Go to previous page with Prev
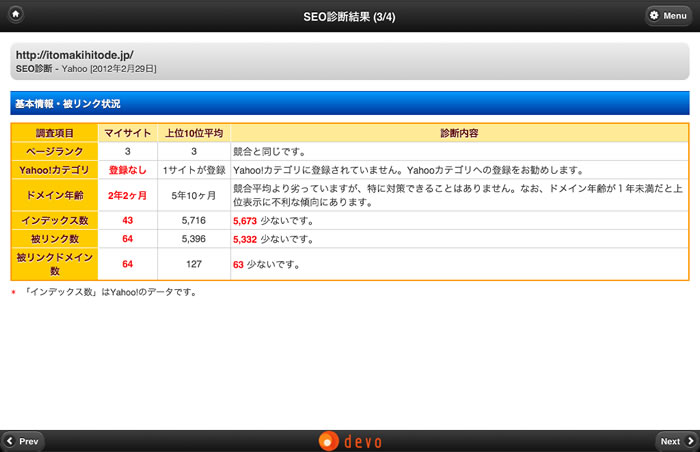The width and height of the screenshot is (700, 452). [22, 441]
